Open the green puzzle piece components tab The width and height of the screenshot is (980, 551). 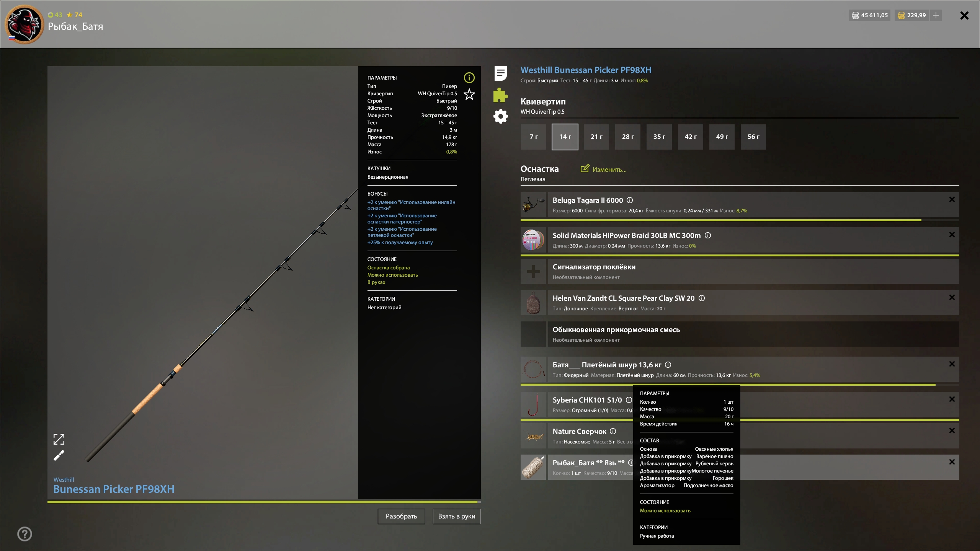(x=500, y=95)
